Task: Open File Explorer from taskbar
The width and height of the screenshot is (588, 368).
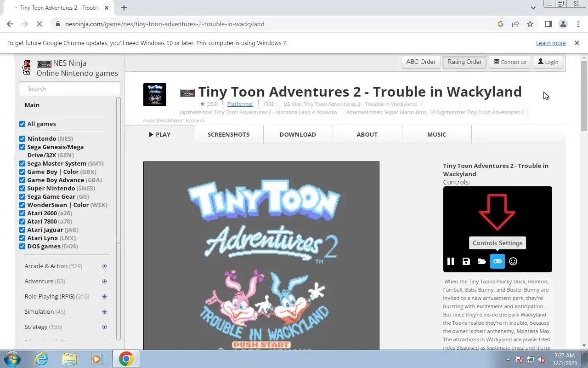Action: pos(69,359)
